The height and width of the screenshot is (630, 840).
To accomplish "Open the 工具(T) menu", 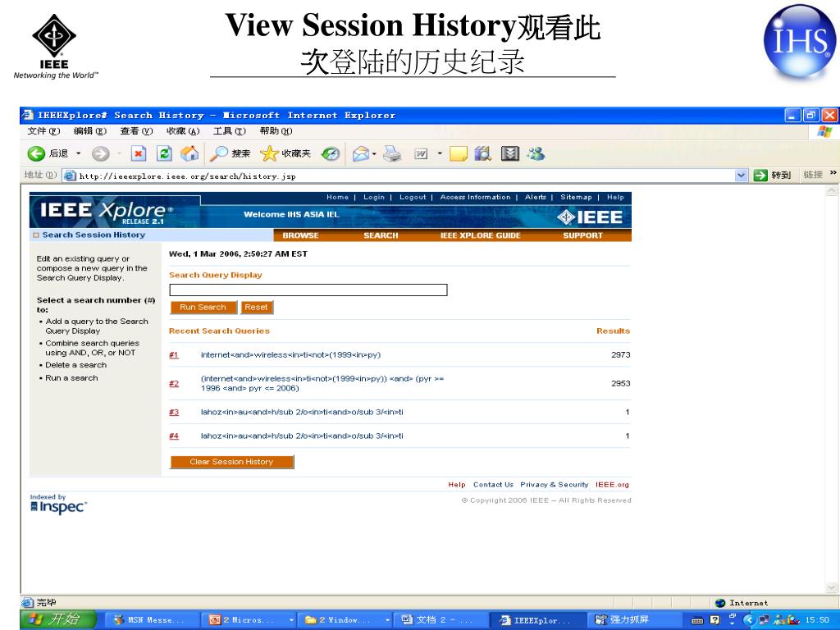I will (230, 131).
